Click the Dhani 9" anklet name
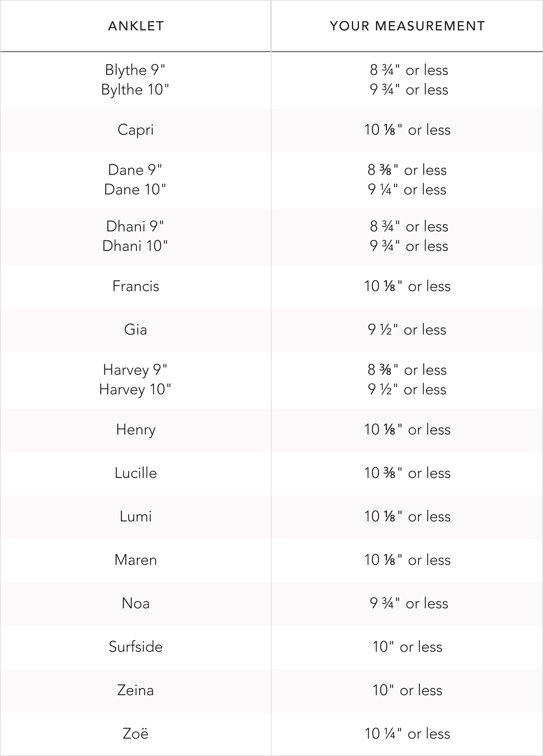 click(135, 226)
